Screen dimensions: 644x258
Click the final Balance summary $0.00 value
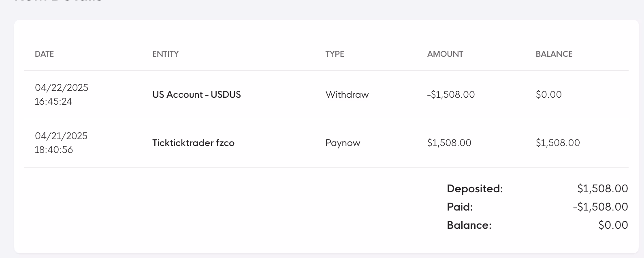pos(613,225)
